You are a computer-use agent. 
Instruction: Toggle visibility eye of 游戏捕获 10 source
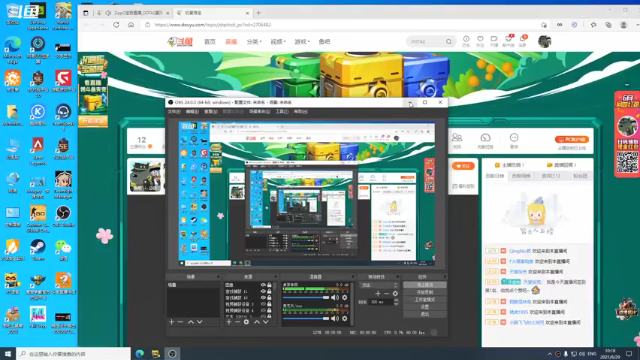(263, 298)
